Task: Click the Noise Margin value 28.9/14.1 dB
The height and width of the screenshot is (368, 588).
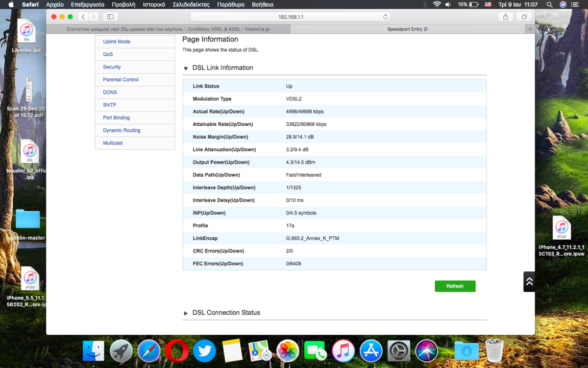Action: click(x=300, y=137)
